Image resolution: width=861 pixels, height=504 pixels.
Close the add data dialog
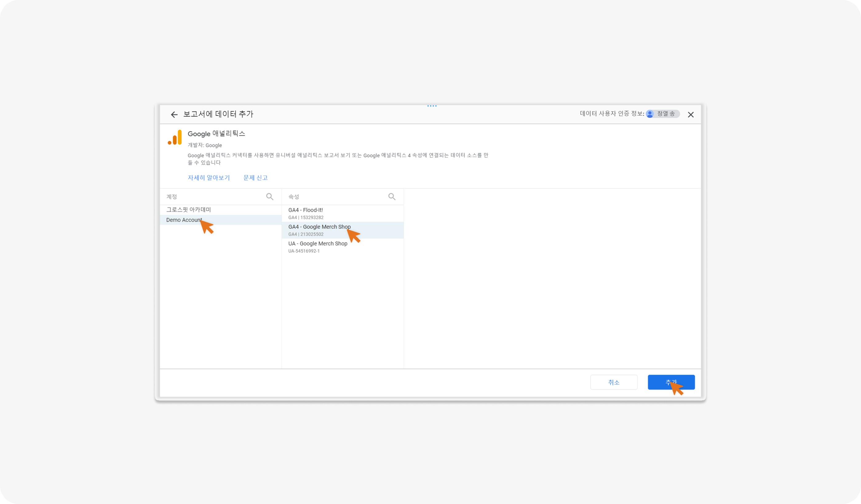pyautogui.click(x=691, y=115)
